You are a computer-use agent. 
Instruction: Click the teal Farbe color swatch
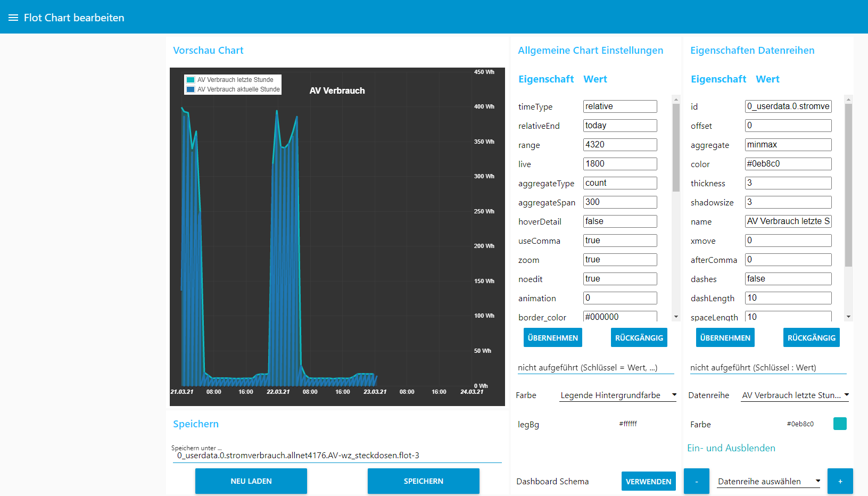[840, 424]
